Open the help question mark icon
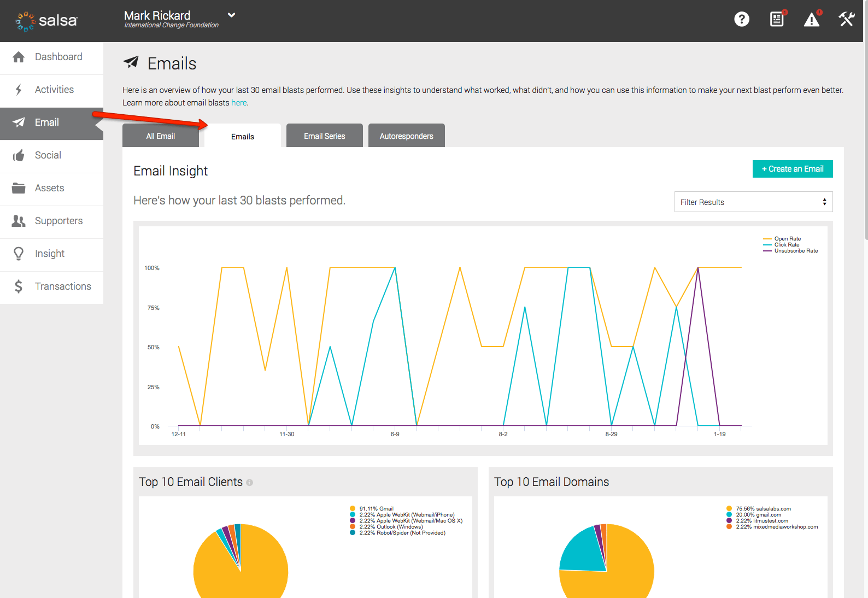The width and height of the screenshot is (868, 598). click(x=742, y=19)
